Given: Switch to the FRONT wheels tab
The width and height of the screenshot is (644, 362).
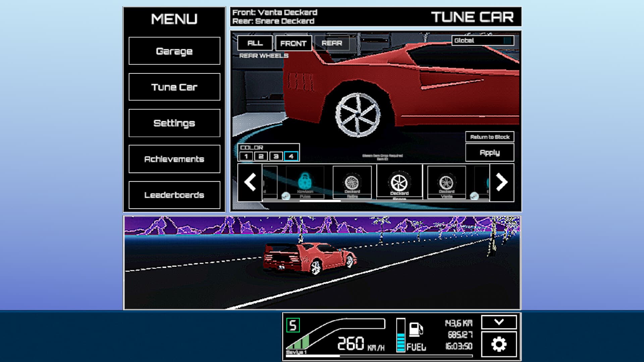Looking at the screenshot, I should (x=293, y=43).
